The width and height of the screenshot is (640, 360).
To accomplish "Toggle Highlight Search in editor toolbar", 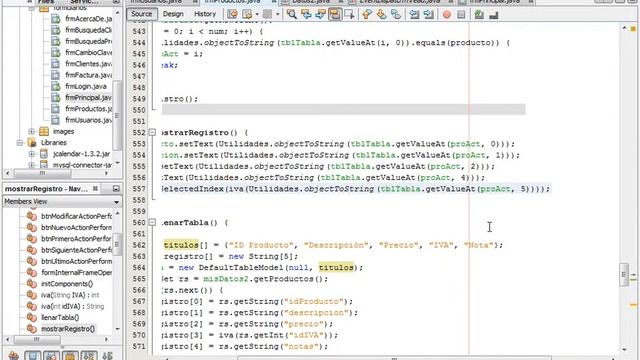I will (335, 14).
